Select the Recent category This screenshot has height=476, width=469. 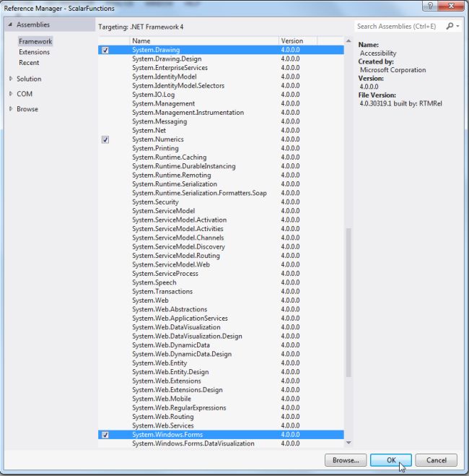pos(29,63)
